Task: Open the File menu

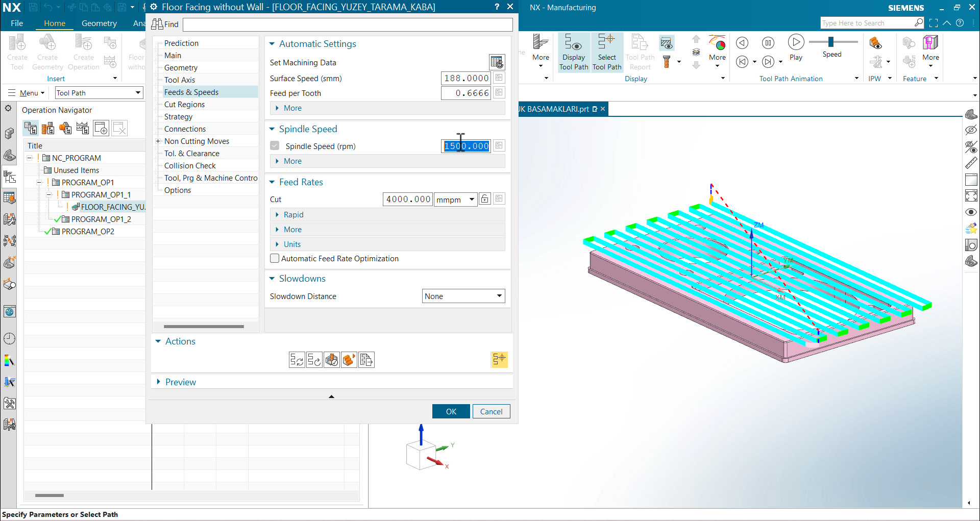Action: pos(17,23)
